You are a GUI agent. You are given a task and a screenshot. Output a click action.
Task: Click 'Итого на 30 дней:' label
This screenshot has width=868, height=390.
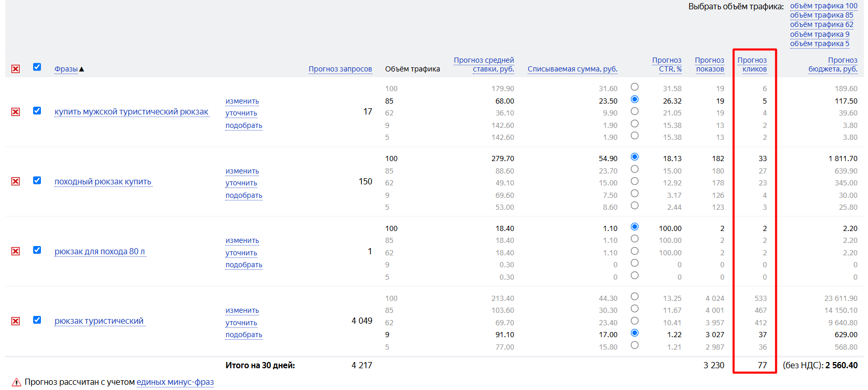click(x=260, y=365)
